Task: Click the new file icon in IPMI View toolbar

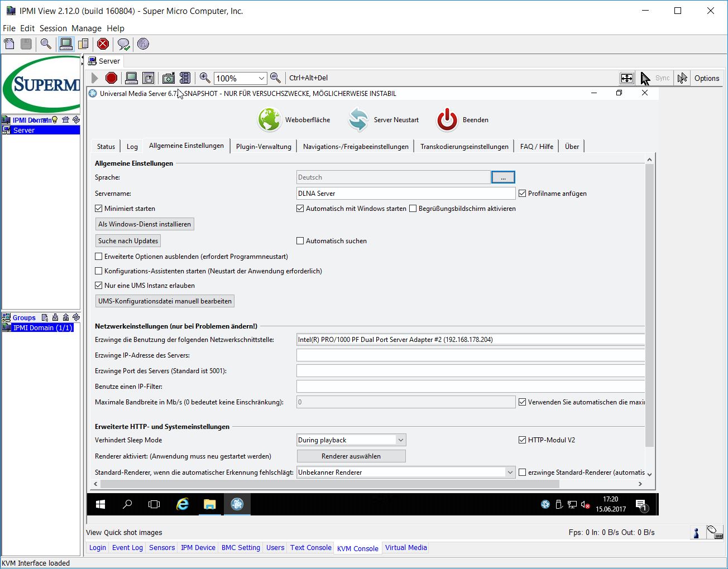Action: (9, 44)
